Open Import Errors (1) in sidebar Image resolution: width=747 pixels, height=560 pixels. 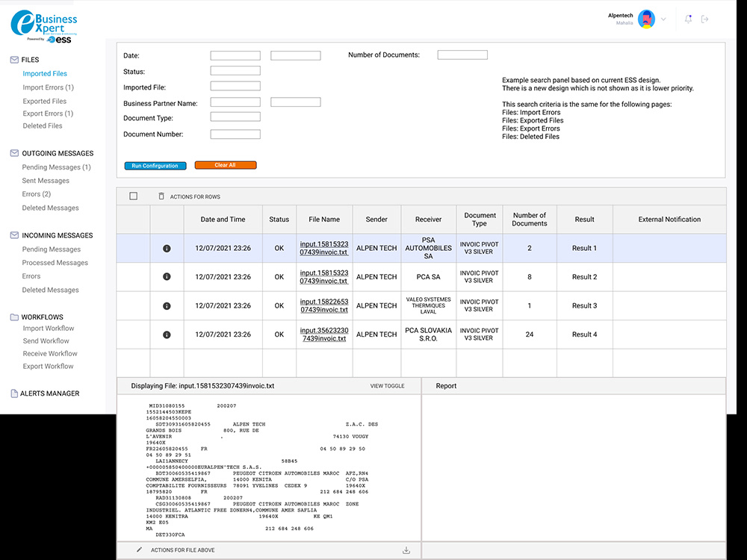(48, 87)
